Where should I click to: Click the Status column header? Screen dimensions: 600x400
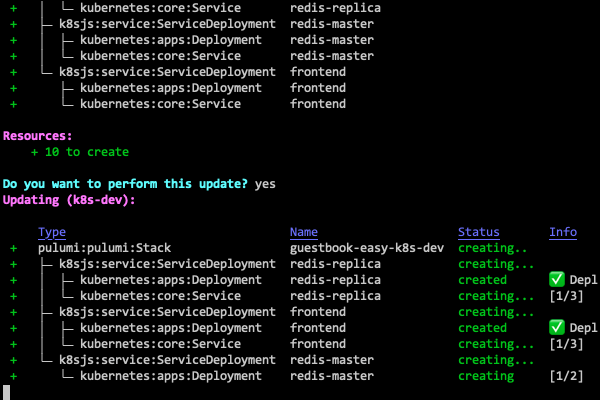click(x=479, y=232)
